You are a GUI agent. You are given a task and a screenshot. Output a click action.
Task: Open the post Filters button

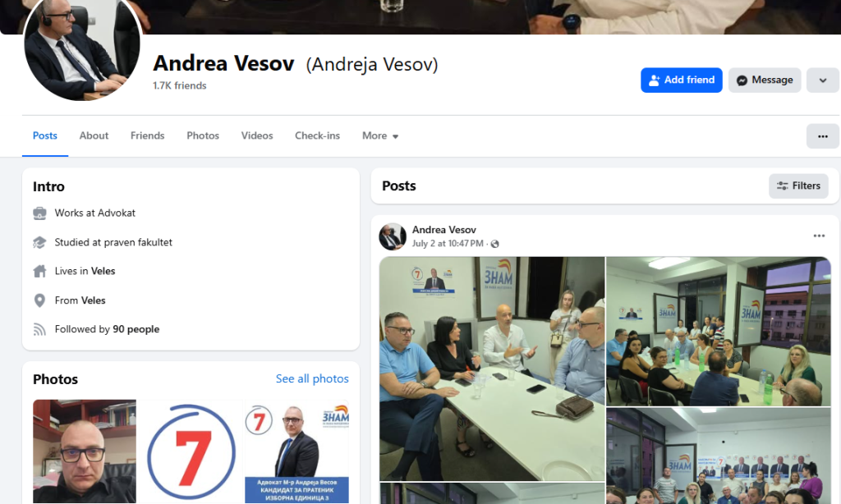pos(798,186)
